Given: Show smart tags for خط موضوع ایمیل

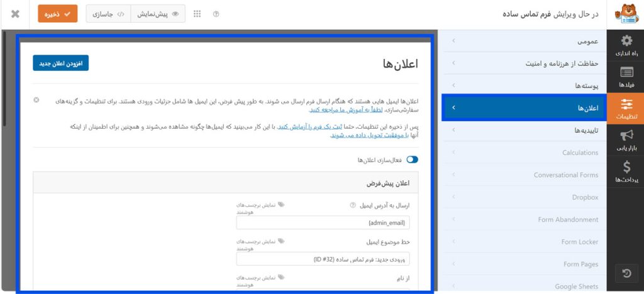Looking at the screenshot, I should 260,245.
